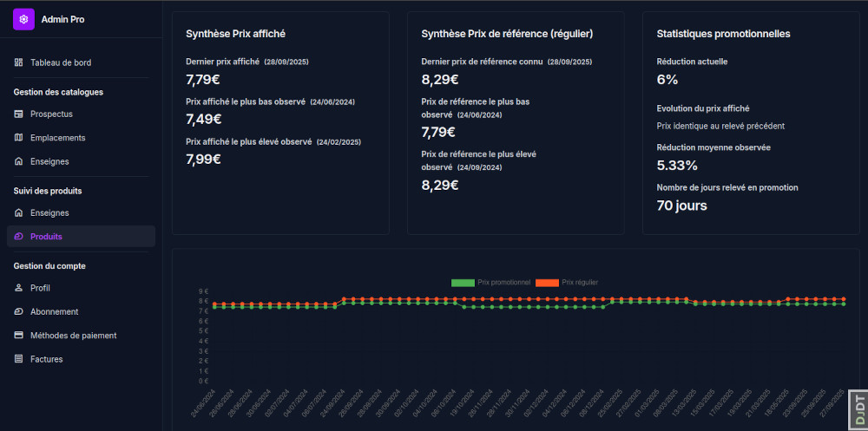Click the Gestion du compte section header
The image size is (868, 431).
click(49, 266)
